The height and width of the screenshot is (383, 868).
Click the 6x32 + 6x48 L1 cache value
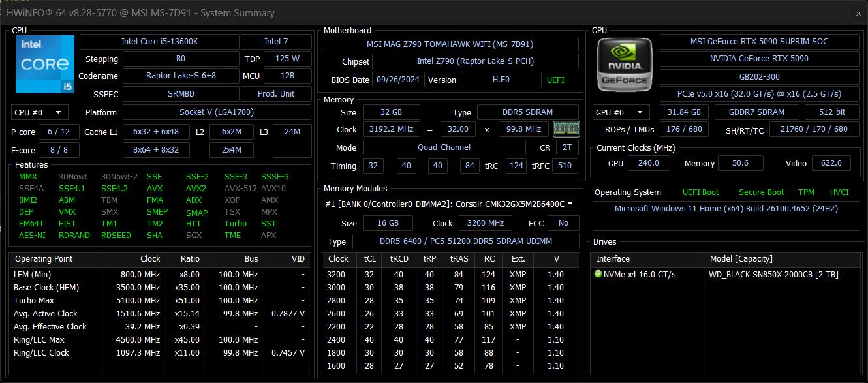[x=156, y=132]
